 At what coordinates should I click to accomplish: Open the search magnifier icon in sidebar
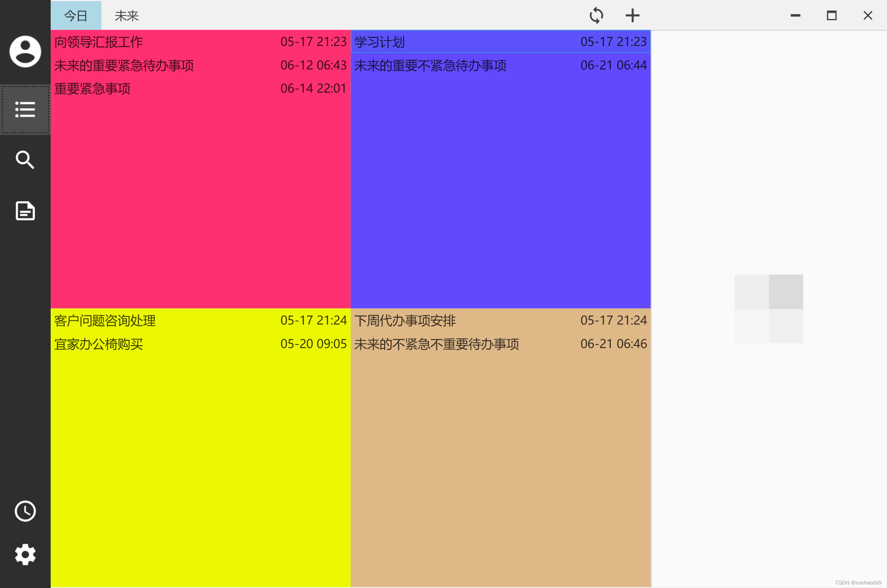pos(25,160)
